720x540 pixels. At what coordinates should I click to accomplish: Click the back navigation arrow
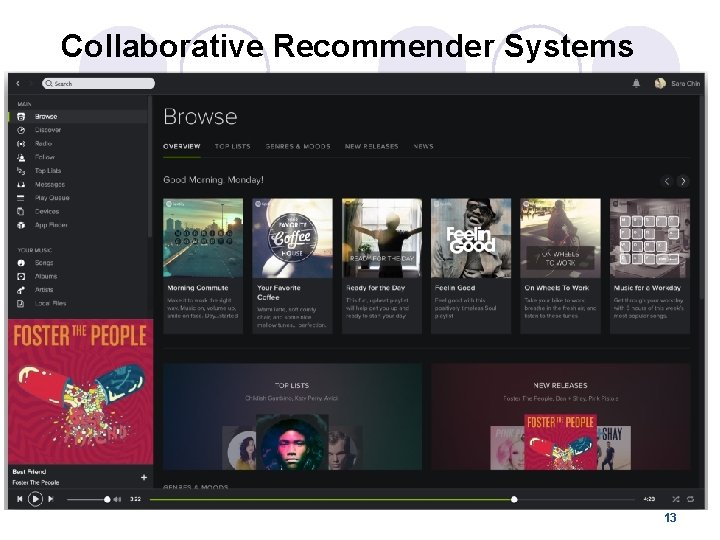(x=18, y=84)
